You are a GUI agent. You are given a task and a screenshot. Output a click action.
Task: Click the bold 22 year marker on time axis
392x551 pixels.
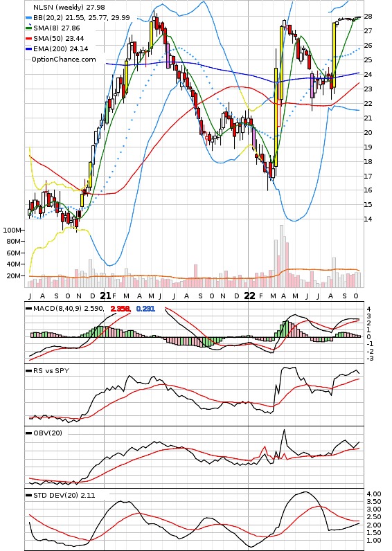tap(249, 296)
